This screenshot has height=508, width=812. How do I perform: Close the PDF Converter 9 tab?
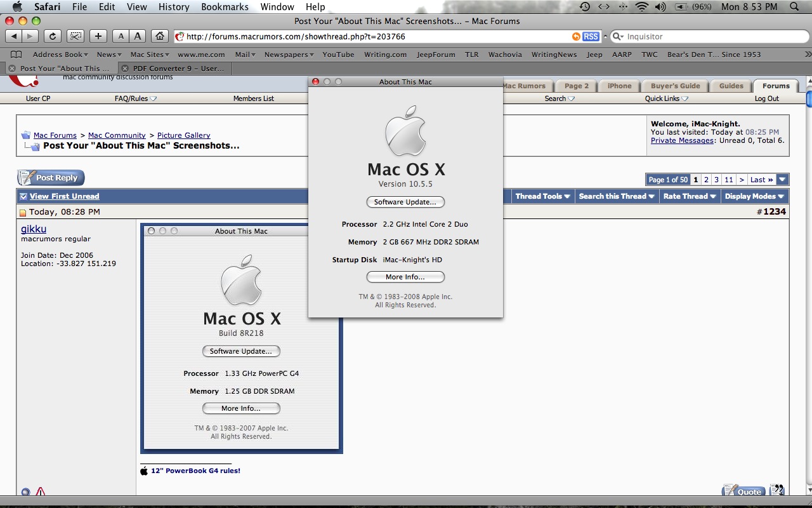(124, 68)
